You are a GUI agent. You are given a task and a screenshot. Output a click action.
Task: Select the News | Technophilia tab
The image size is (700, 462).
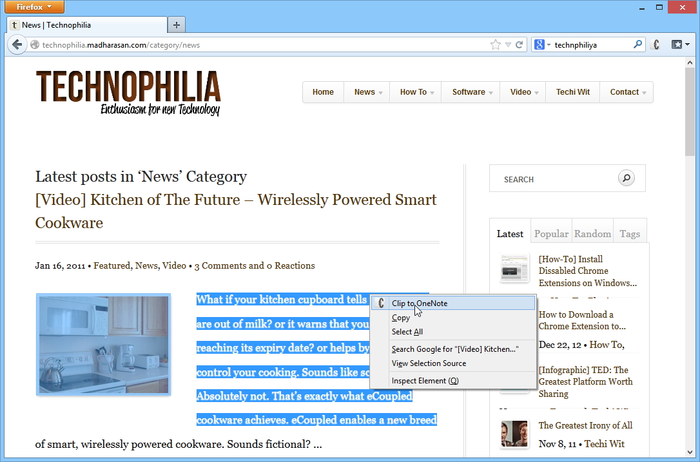pyautogui.click(x=87, y=25)
